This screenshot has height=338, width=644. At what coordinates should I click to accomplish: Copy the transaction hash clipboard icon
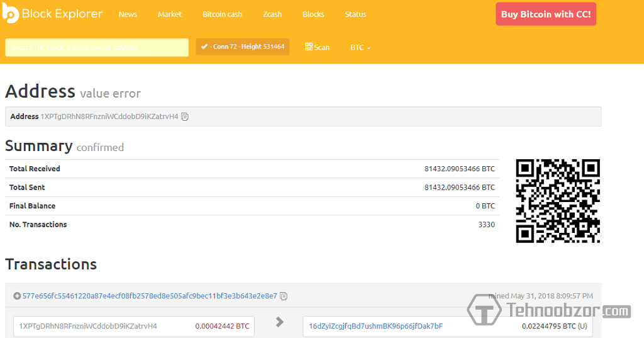pos(284,296)
